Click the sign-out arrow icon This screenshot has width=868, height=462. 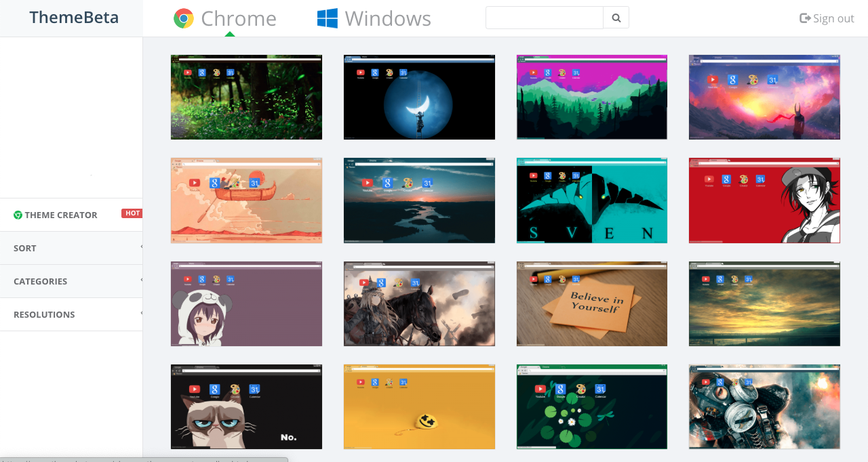coord(805,18)
